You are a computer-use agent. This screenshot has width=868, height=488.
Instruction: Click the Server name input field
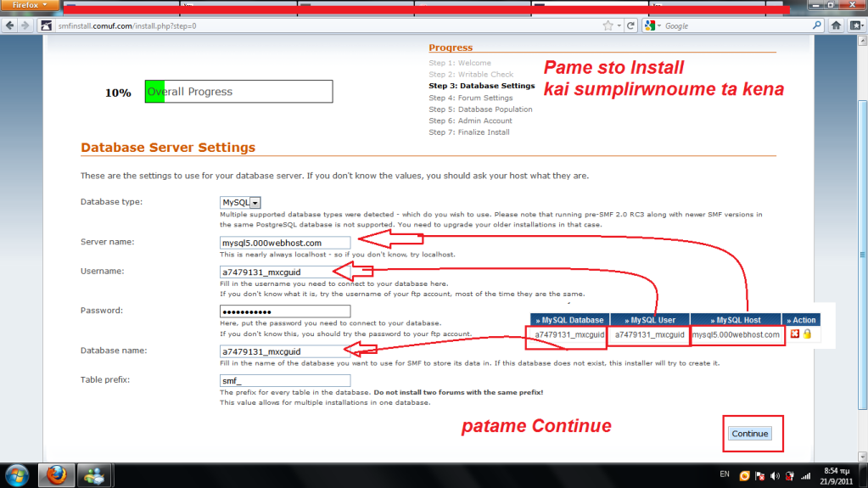click(x=284, y=243)
